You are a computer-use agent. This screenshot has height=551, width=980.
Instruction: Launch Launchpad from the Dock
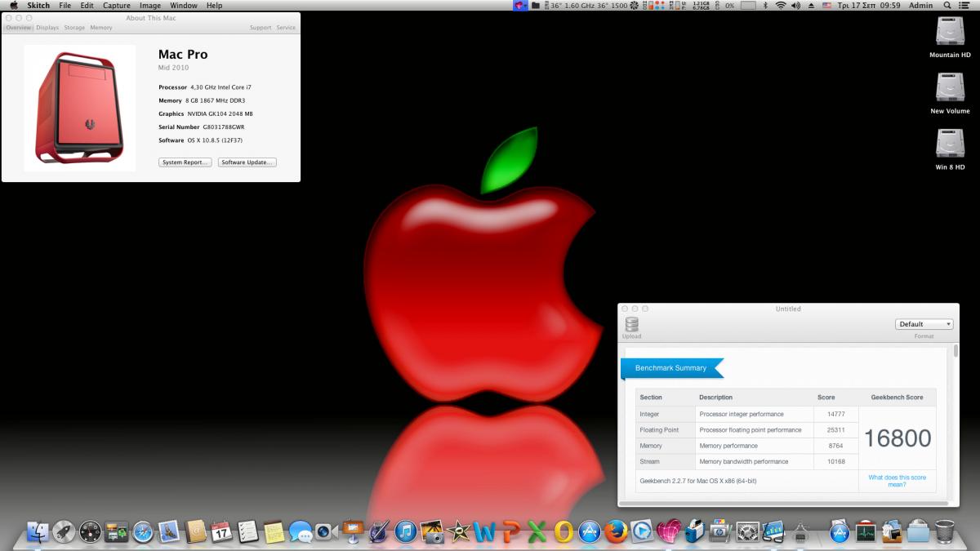[x=64, y=532]
